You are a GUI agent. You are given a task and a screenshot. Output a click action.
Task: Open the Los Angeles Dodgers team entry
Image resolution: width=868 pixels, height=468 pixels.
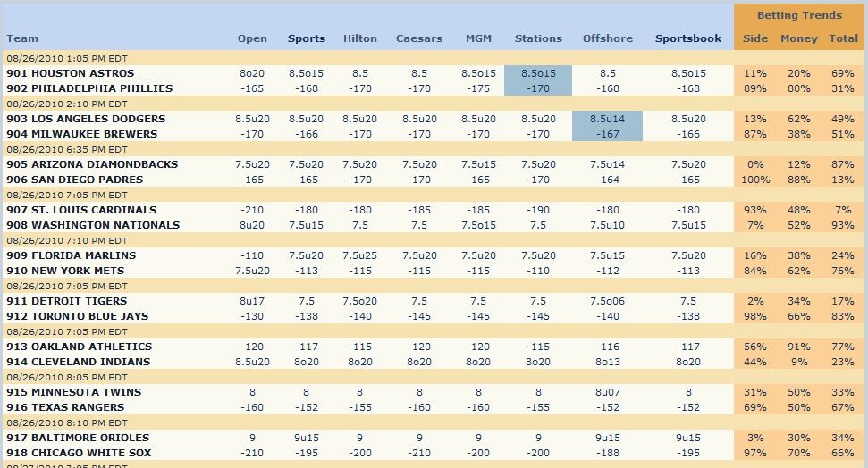(86, 119)
